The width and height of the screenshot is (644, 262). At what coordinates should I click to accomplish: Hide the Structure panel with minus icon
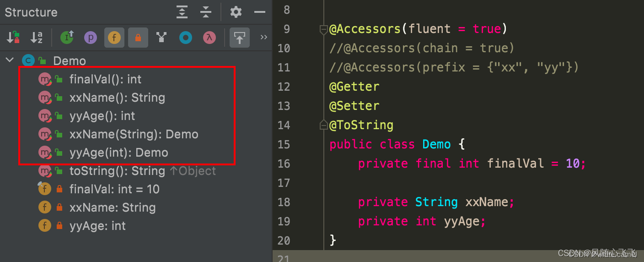point(260,12)
